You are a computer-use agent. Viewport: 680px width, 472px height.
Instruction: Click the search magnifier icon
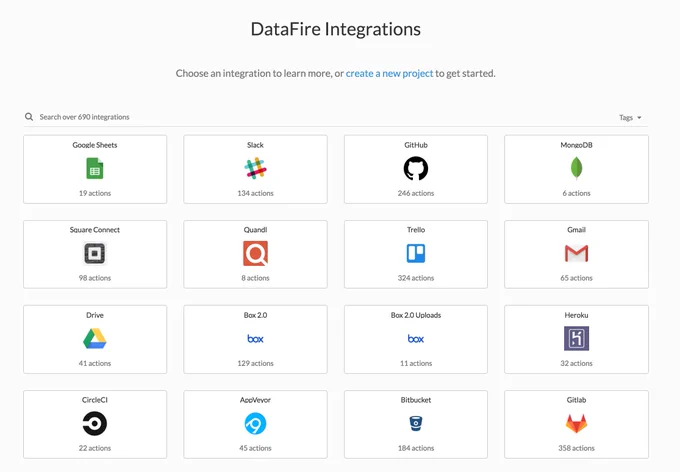29,117
